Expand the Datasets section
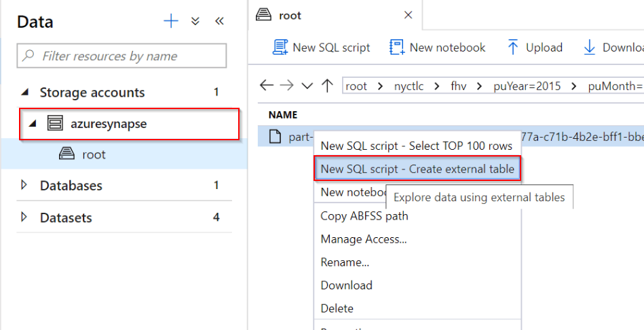The width and height of the screenshot is (644, 330). click(x=24, y=217)
